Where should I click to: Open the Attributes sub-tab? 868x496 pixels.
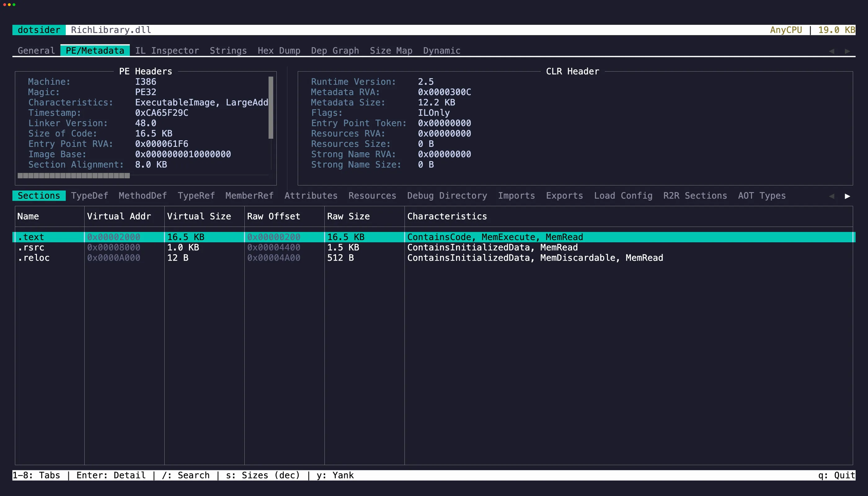tap(311, 196)
